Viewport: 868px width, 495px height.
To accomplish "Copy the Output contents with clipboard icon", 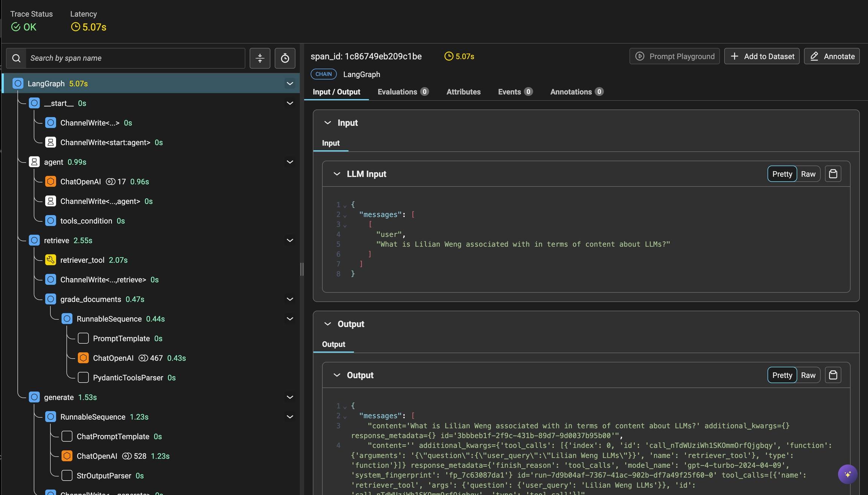I will [833, 375].
